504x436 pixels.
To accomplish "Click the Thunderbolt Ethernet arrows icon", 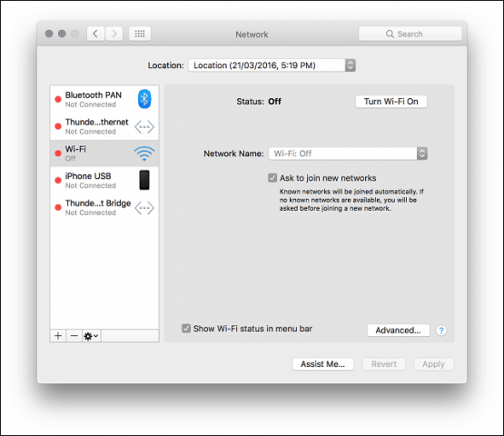I will pyautogui.click(x=144, y=126).
